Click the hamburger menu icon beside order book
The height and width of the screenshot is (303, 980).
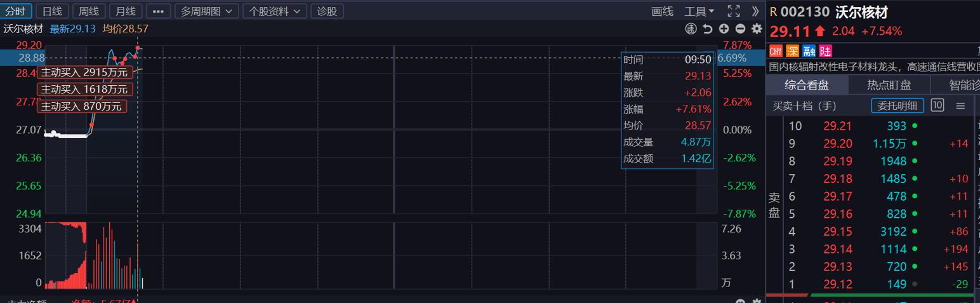coord(960,105)
